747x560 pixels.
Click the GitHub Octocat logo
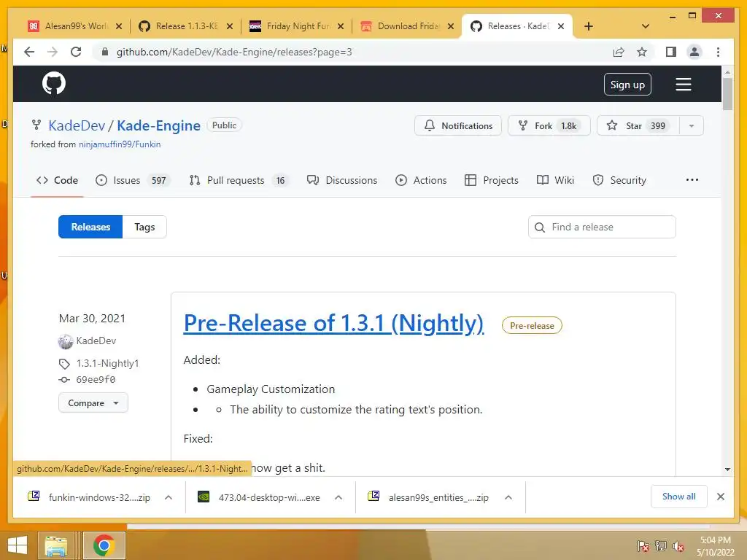click(x=54, y=84)
